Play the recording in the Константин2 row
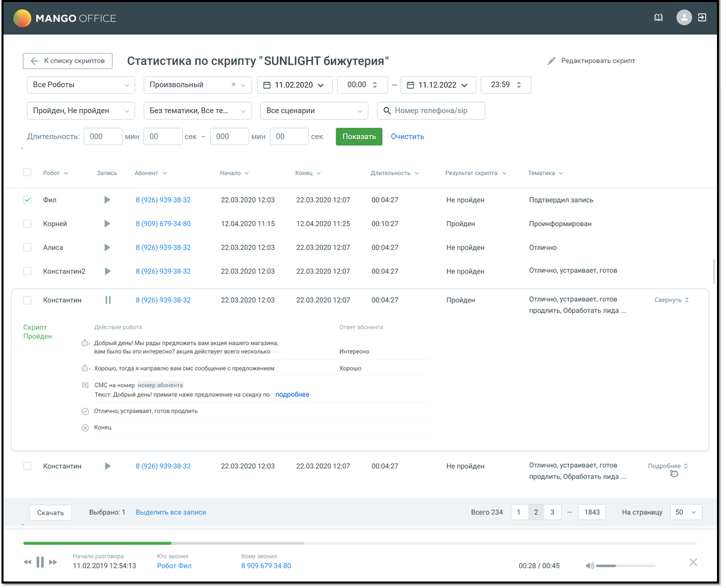Image resolution: width=726 pixels, height=588 pixels. pyautogui.click(x=107, y=271)
